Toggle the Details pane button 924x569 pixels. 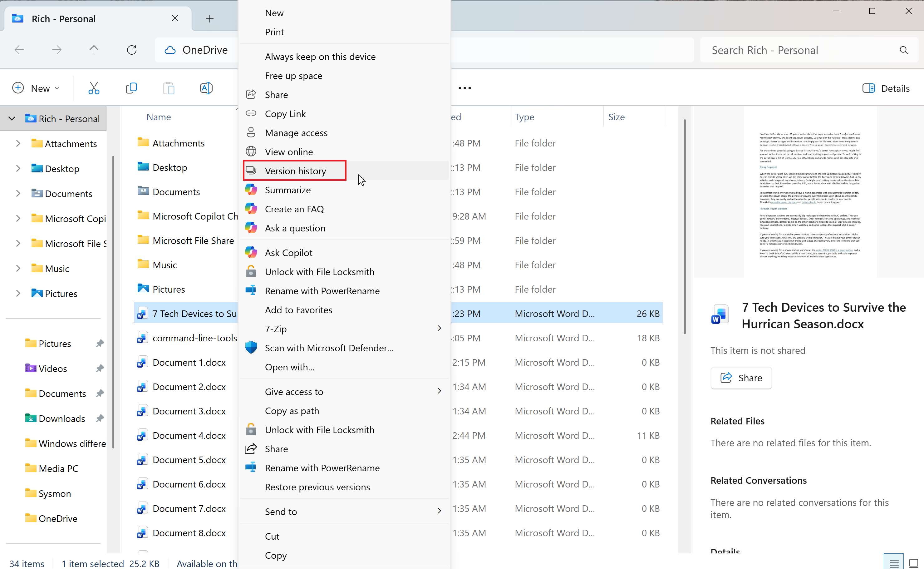pyautogui.click(x=886, y=88)
